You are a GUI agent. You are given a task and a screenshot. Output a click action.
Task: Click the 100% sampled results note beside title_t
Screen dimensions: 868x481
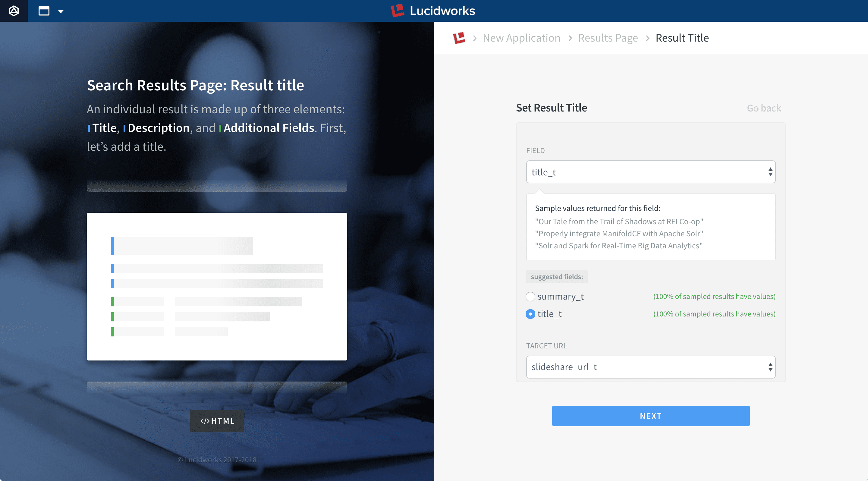point(714,314)
